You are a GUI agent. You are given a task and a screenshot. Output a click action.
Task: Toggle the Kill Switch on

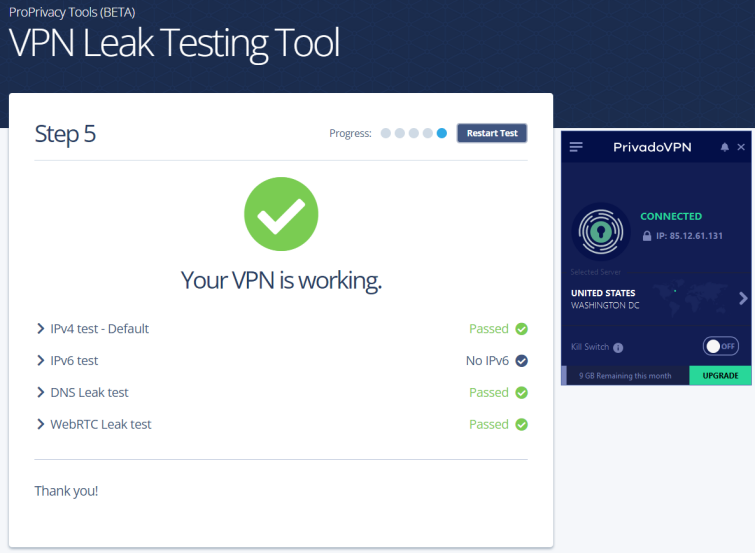720,346
